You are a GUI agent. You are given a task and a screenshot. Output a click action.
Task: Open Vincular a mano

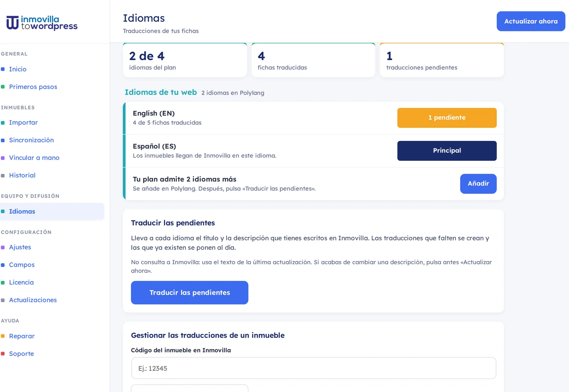(34, 158)
